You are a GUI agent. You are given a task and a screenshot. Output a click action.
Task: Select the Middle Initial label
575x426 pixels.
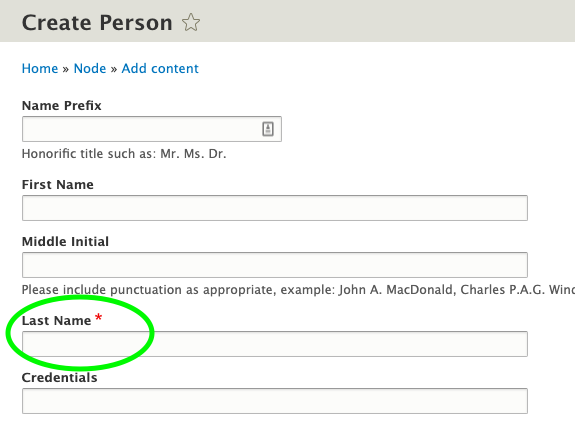pos(65,242)
